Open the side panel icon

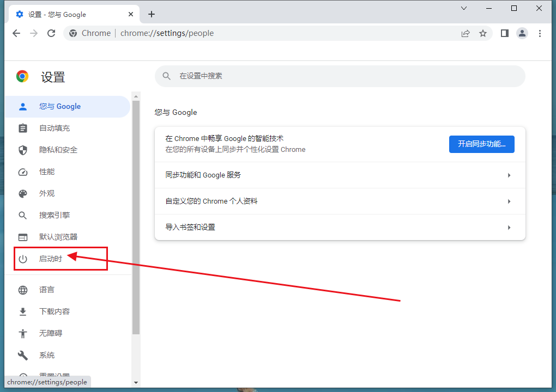(505, 33)
